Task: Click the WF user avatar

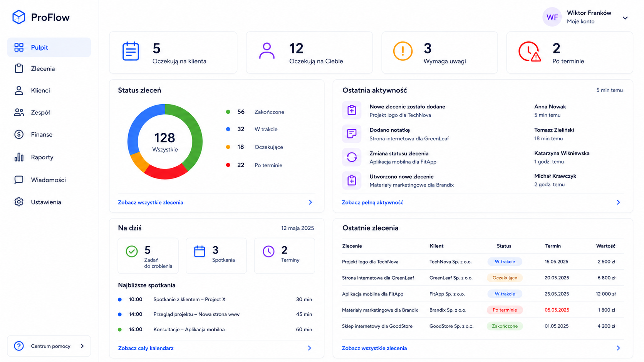Action: 552,17
